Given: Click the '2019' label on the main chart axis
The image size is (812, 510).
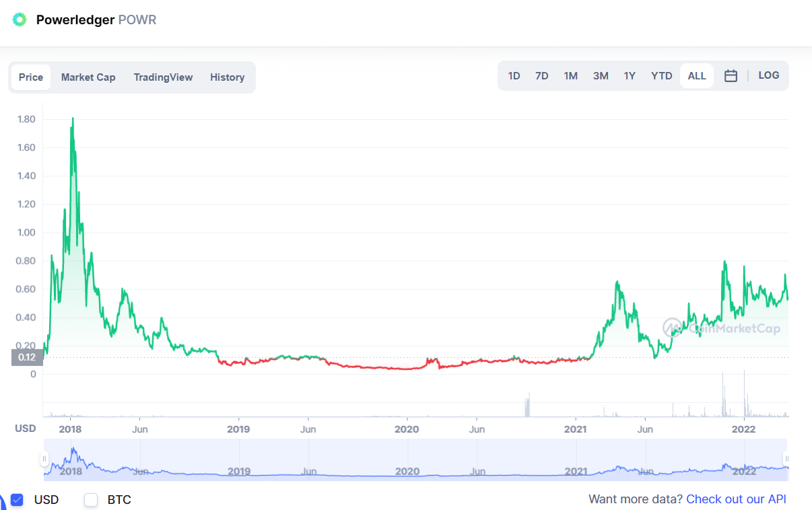Looking at the screenshot, I should pyautogui.click(x=238, y=429).
